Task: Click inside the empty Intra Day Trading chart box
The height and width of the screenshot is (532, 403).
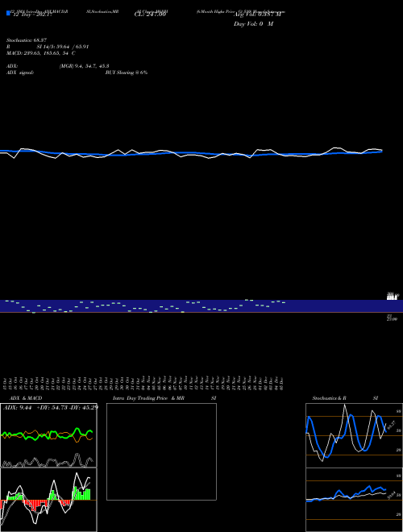Action: 161,451
